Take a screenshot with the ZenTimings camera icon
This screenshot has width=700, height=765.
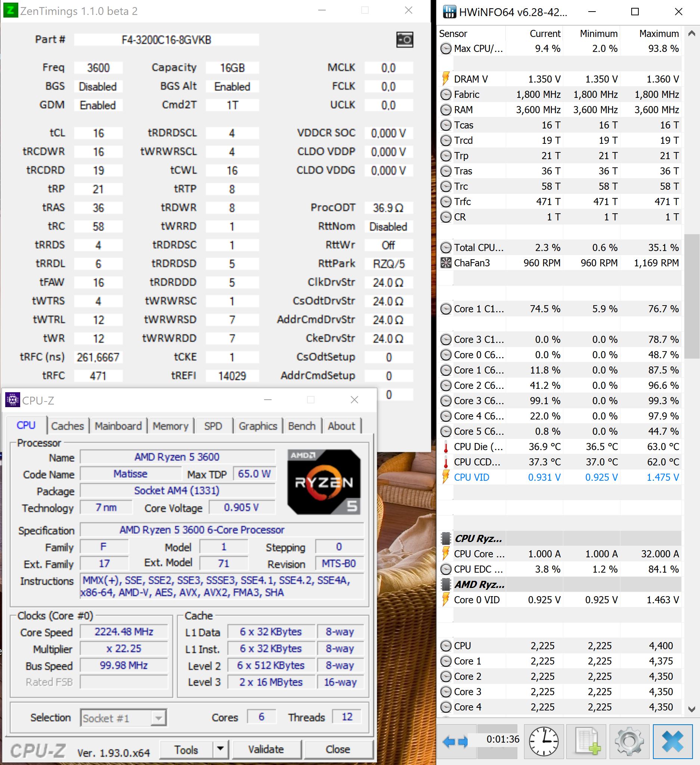coord(405,40)
